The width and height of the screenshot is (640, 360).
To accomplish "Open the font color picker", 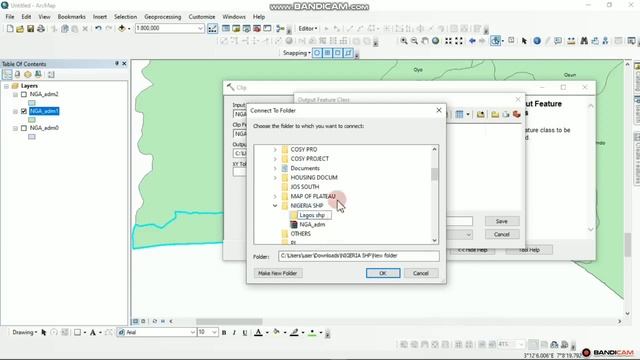I will [258, 333].
